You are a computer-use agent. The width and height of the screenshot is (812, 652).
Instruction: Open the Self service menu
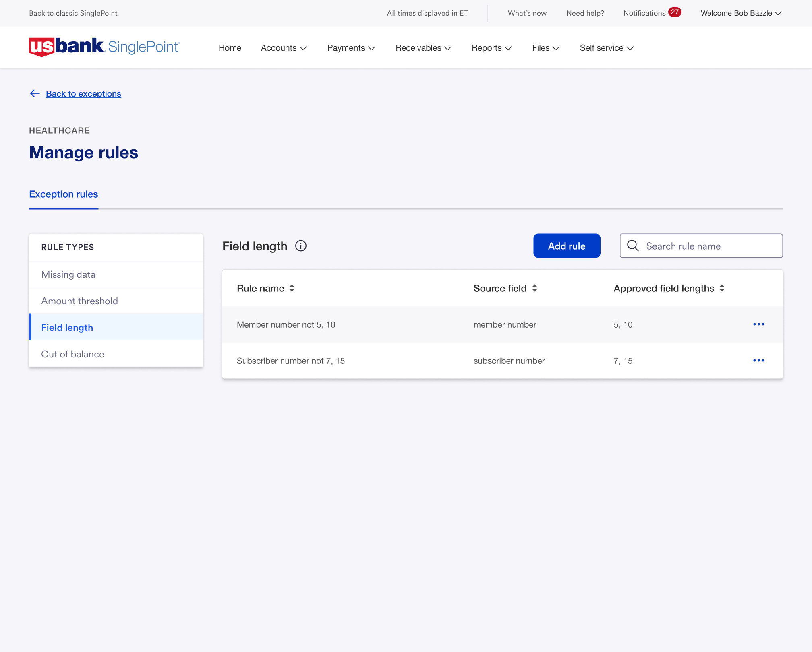pos(606,48)
